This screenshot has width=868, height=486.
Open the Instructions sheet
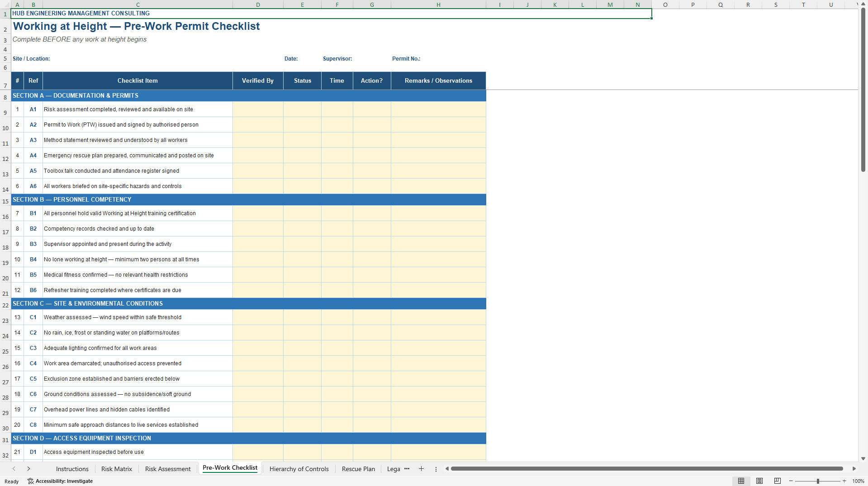tap(72, 469)
